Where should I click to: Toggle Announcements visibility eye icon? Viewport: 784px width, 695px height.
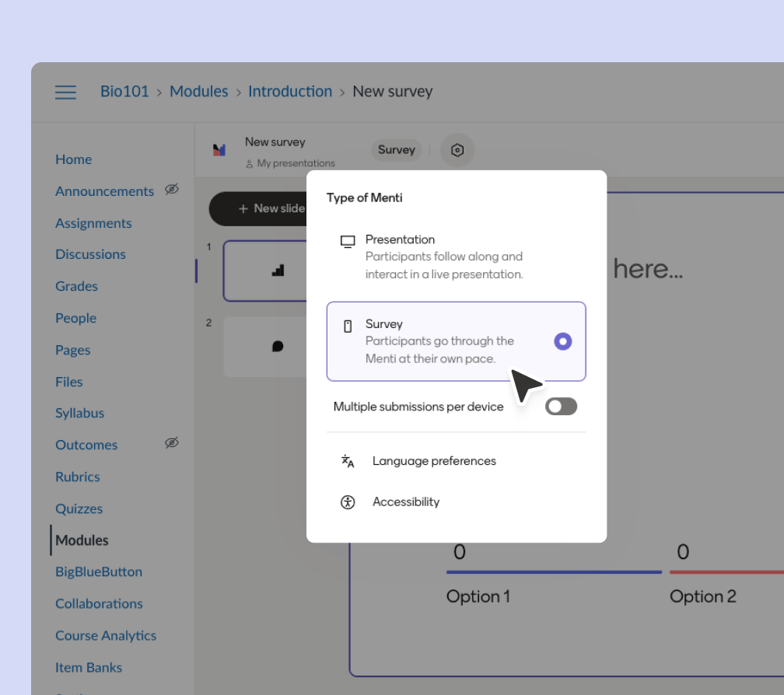click(x=172, y=190)
